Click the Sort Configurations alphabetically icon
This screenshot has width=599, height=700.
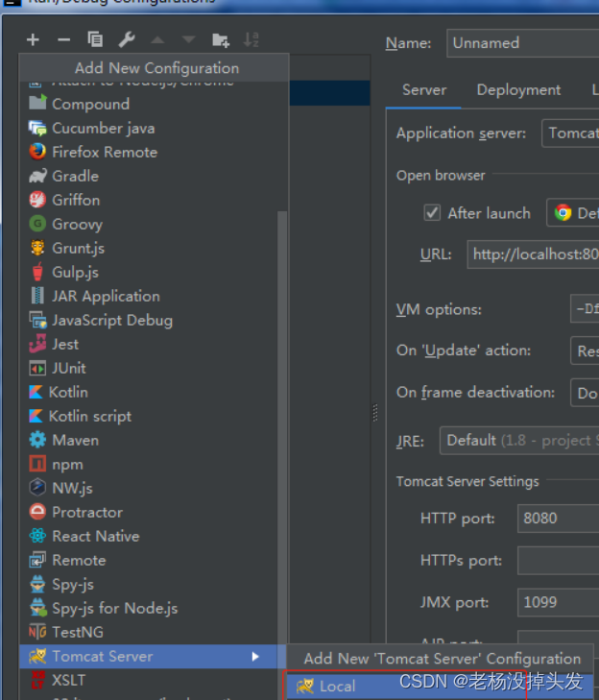pyautogui.click(x=252, y=39)
